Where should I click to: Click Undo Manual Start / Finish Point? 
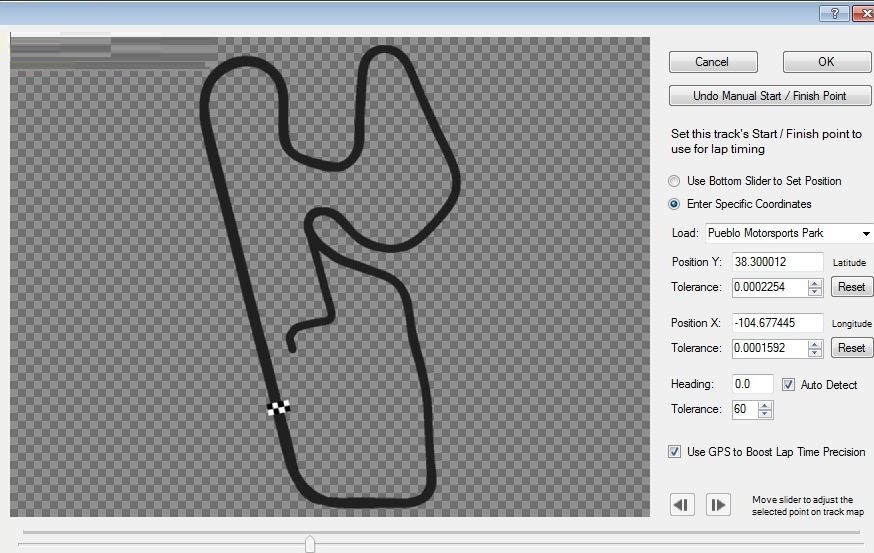click(770, 96)
